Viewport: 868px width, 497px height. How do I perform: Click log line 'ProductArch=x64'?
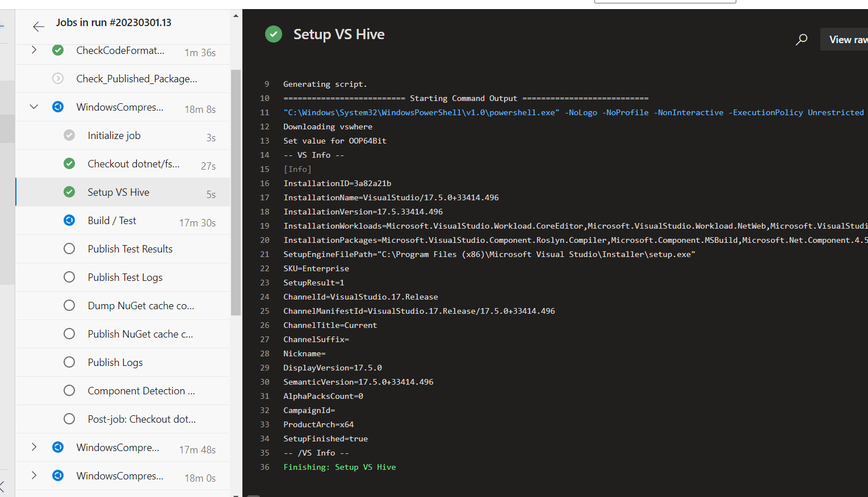pyautogui.click(x=318, y=424)
